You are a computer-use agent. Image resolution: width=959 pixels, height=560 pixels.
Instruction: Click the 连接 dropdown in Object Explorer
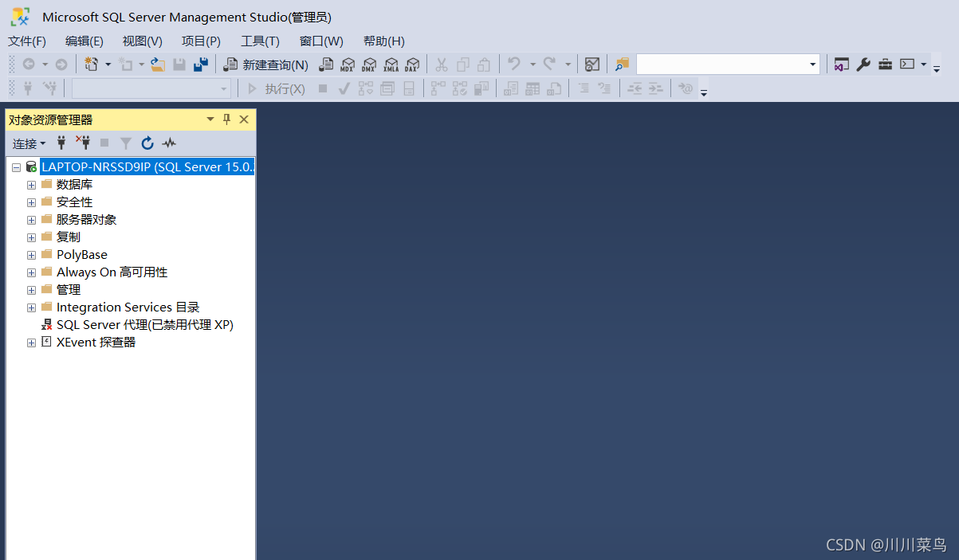click(x=29, y=143)
